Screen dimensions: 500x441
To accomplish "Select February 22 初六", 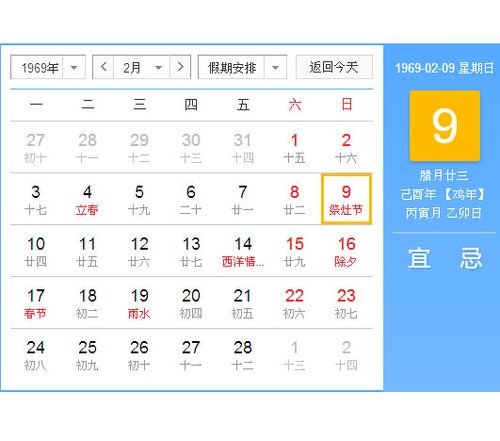I will [294, 303].
